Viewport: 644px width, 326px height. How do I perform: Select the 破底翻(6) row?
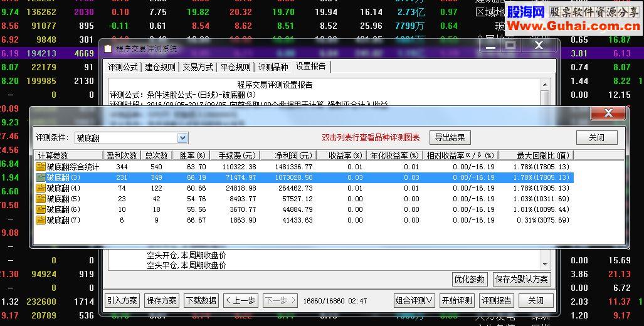pos(304,209)
